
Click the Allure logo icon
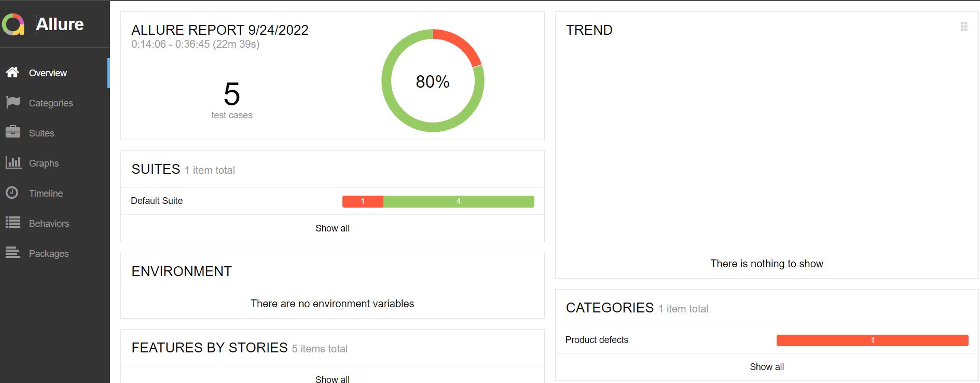13,24
